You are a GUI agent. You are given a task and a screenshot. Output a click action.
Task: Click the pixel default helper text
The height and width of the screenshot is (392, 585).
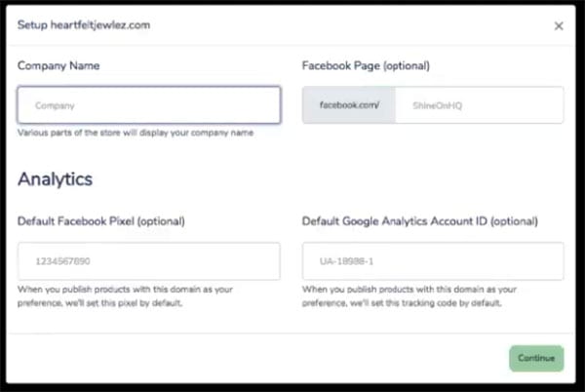[125, 296]
